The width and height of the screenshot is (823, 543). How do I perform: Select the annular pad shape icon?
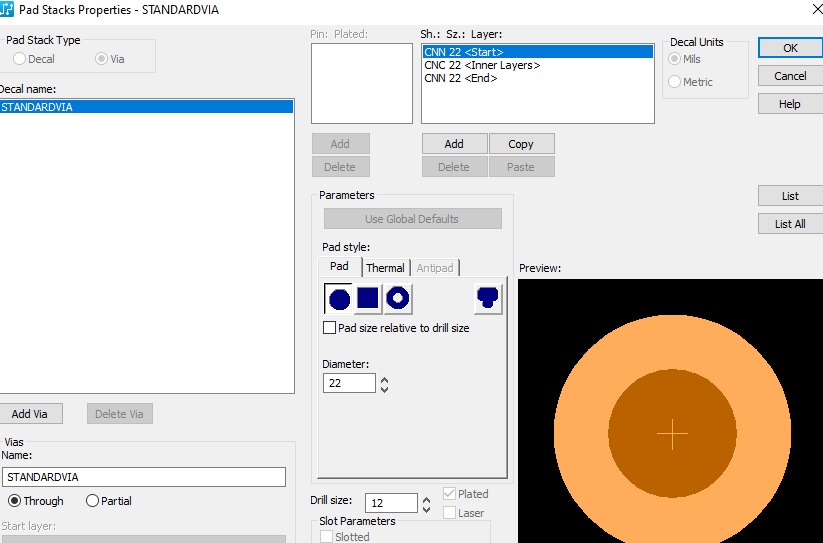coord(398,298)
